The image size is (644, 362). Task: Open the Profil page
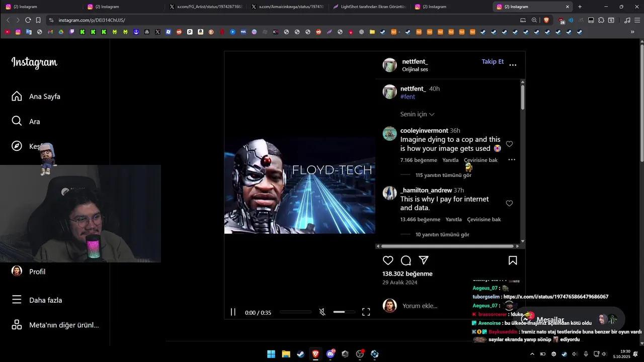(x=29, y=271)
